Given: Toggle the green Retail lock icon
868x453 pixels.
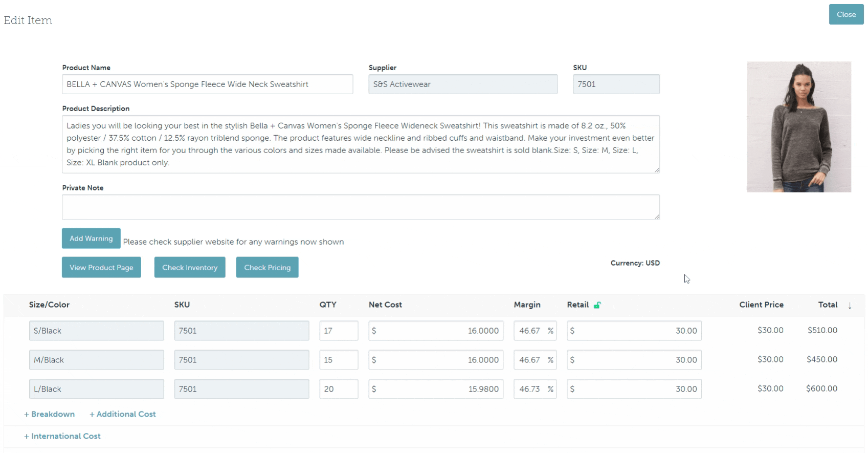Looking at the screenshot, I should [x=597, y=305].
